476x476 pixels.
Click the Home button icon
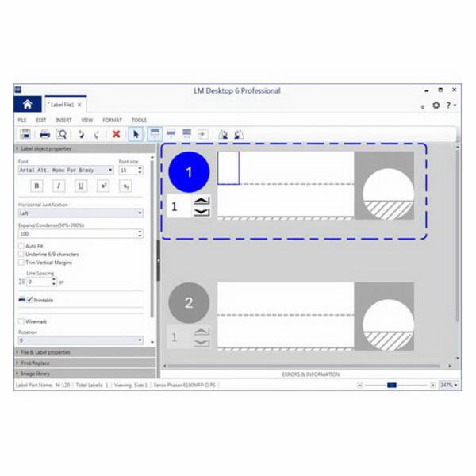click(x=28, y=105)
